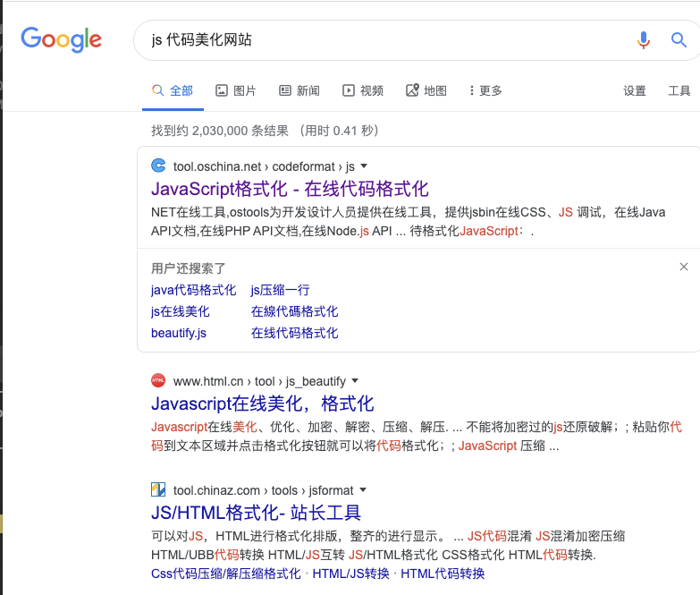This screenshot has height=595, width=700.
Task: Open Javascript在线美化，格式化 result
Action: [x=263, y=404]
